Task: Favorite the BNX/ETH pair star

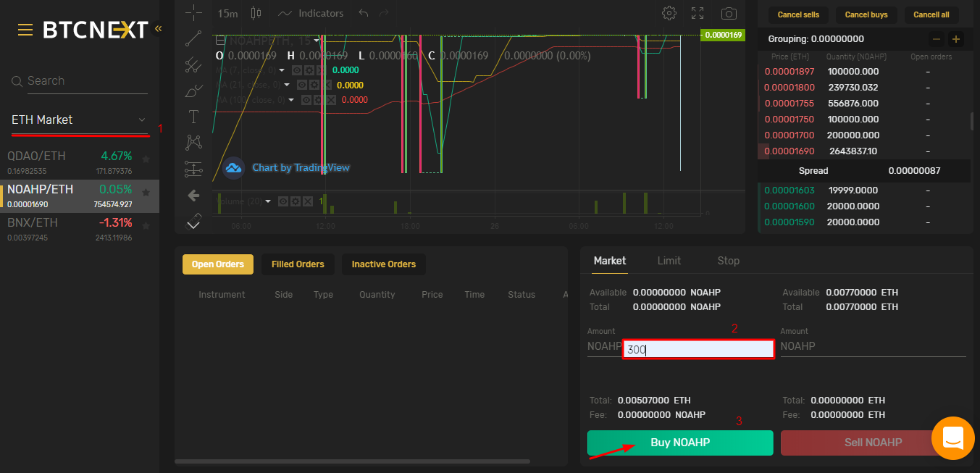Action: pyautogui.click(x=146, y=225)
